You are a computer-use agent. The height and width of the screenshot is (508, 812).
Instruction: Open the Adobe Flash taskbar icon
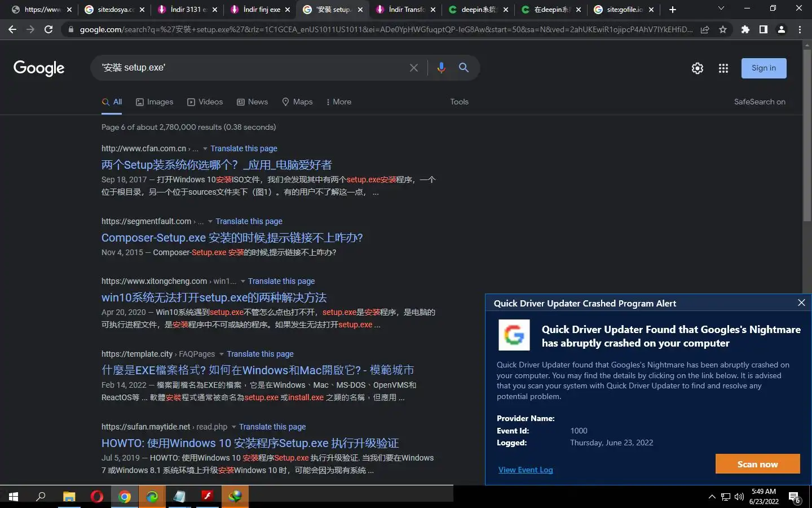click(x=208, y=497)
